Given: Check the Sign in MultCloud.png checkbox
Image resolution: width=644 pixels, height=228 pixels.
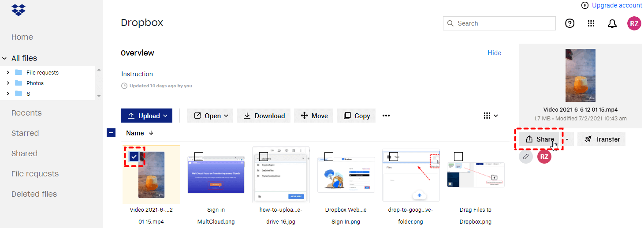Looking at the screenshot, I should click(199, 156).
